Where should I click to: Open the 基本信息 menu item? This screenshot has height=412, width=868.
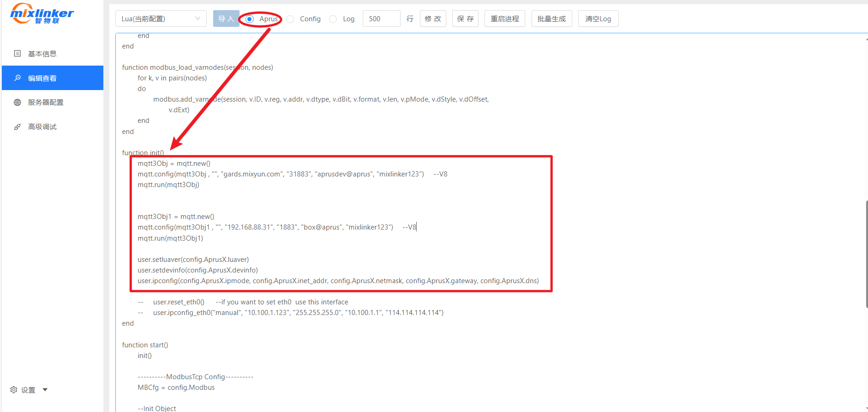point(42,54)
